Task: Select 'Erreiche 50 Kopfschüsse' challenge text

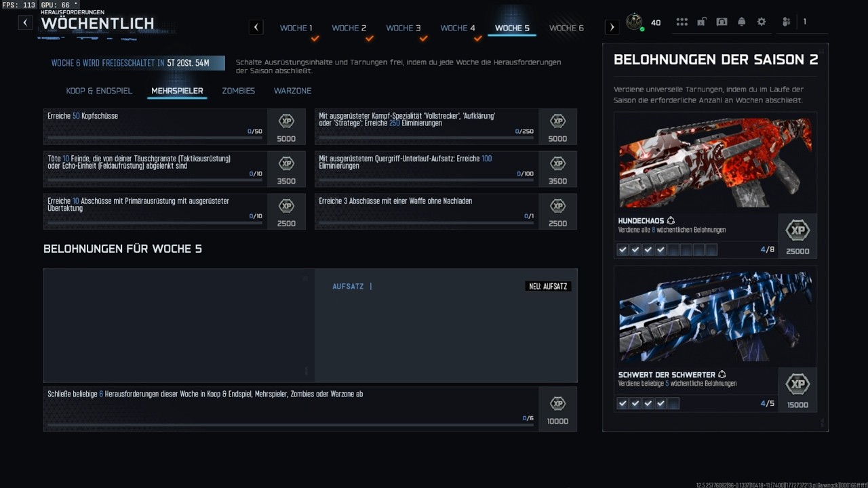Action: point(83,116)
